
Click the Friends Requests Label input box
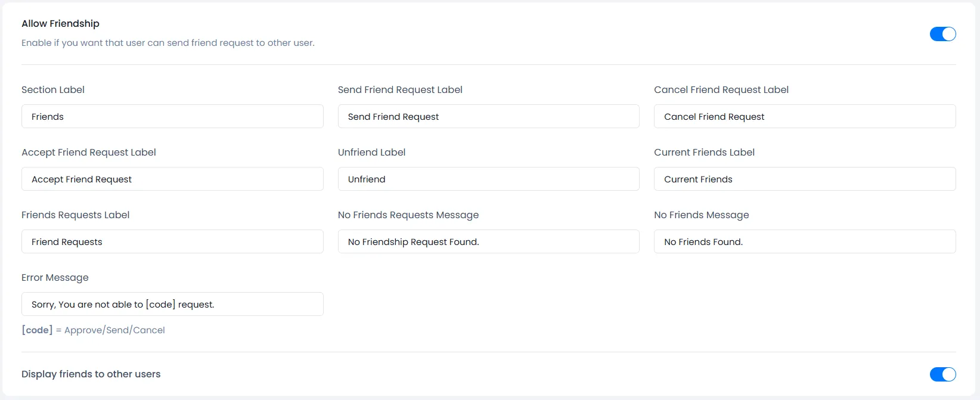[x=172, y=242]
